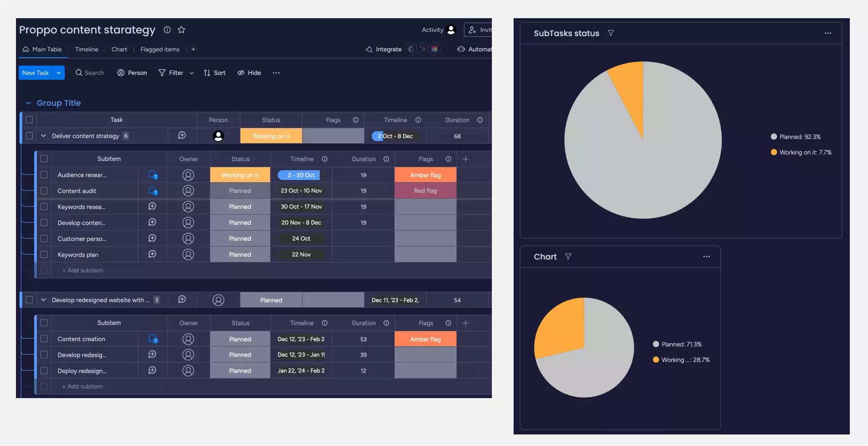Star the Proppo content strategy board
Screen dimensions: 868x446
click(x=181, y=30)
